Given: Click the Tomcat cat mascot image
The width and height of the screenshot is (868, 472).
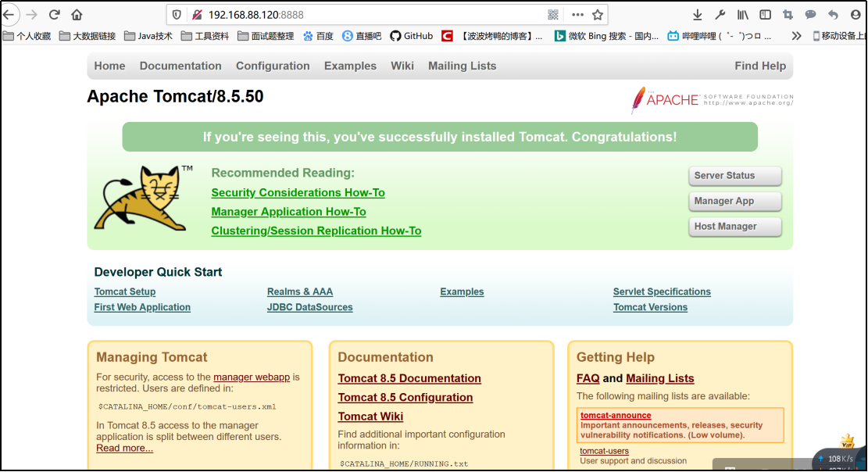Looking at the screenshot, I should click(x=144, y=198).
